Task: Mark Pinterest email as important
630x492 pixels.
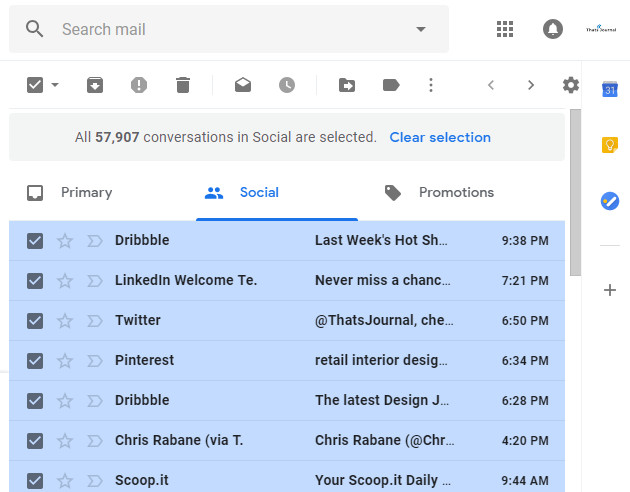Action: [x=95, y=361]
